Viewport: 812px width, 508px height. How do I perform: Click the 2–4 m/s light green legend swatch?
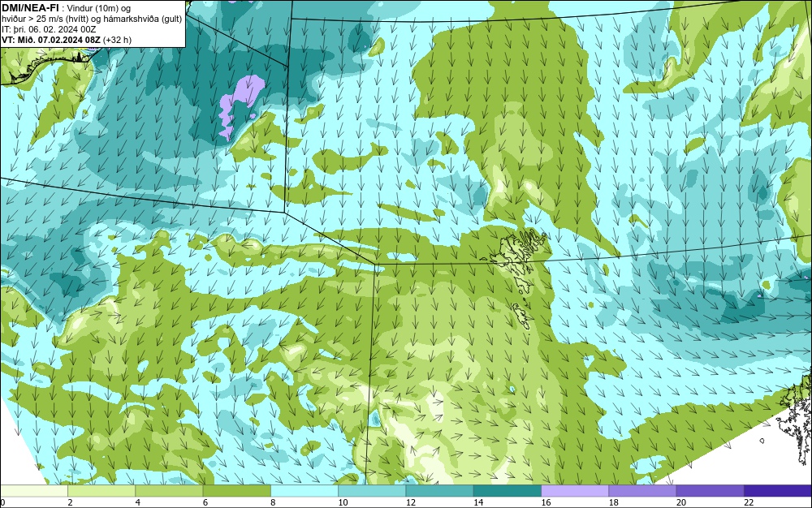click(101, 491)
